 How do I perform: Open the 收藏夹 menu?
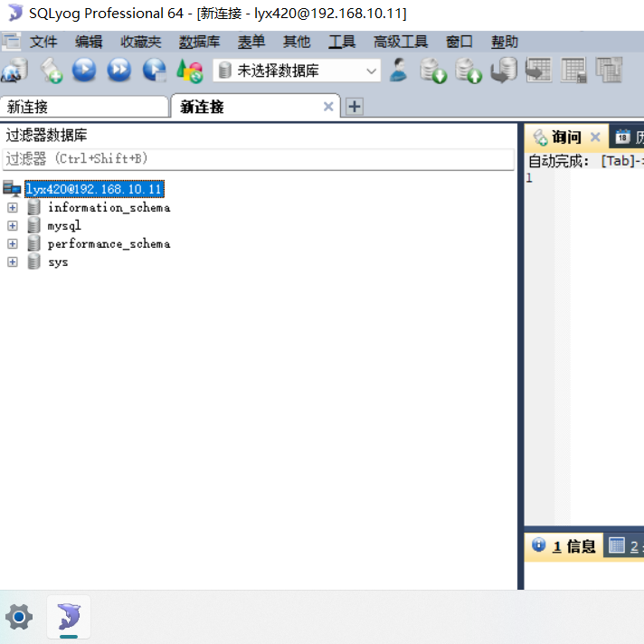tap(140, 42)
